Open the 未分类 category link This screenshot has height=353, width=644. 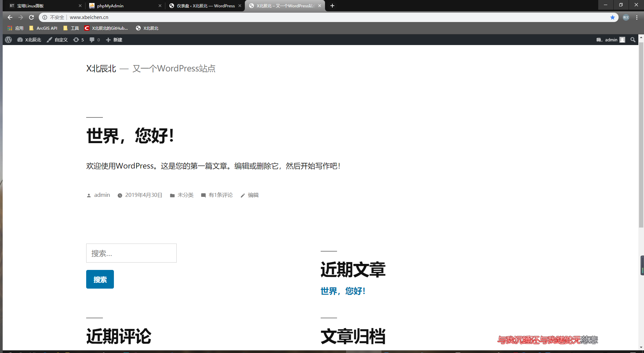pyautogui.click(x=185, y=195)
